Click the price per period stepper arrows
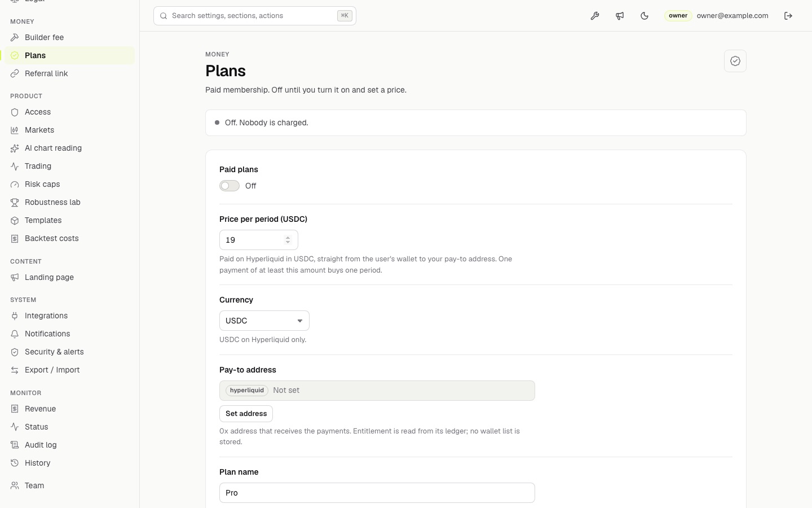Image resolution: width=812 pixels, height=508 pixels. point(288,240)
